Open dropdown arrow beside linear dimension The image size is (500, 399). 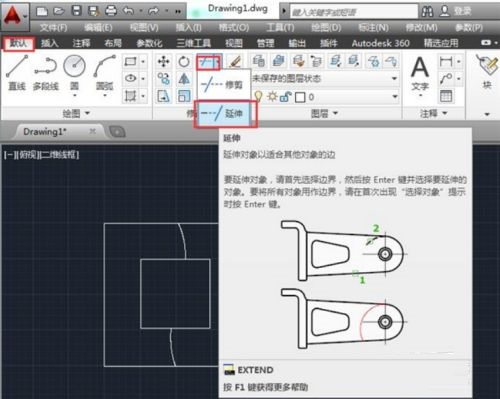coord(459,62)
